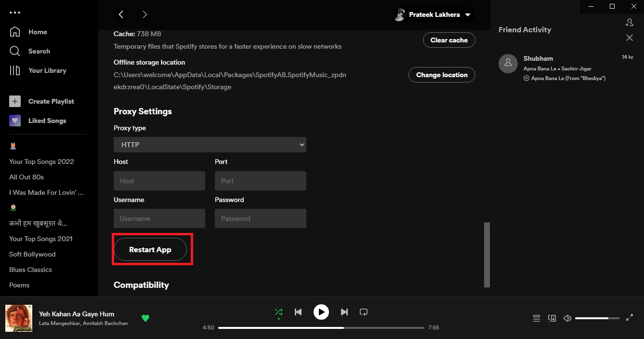The image size is (644, 339).
Task: Maximize the Spotify window
Action: pyautogui.click(x=612, y=6)
